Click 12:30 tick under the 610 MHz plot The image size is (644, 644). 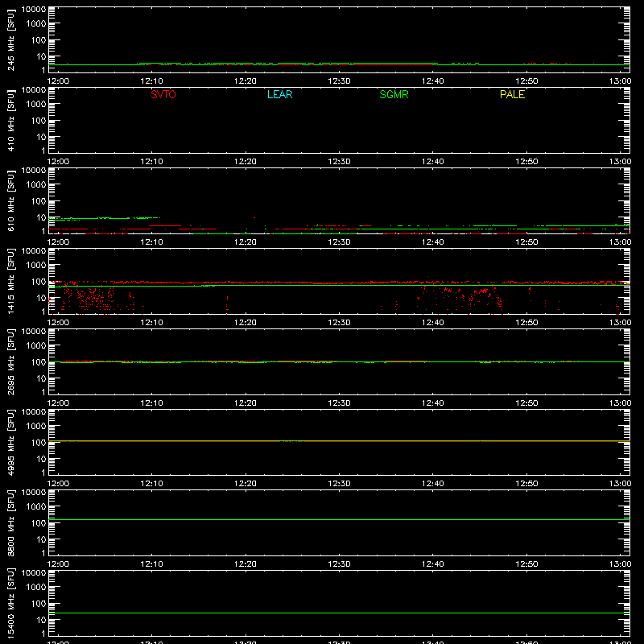coord(339,242)
